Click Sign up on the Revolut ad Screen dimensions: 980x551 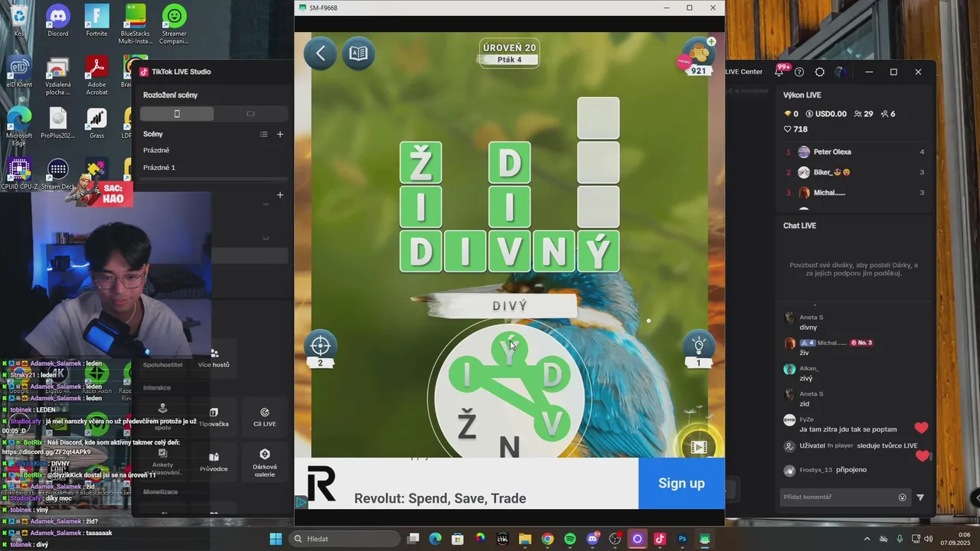tap(681, 483)
